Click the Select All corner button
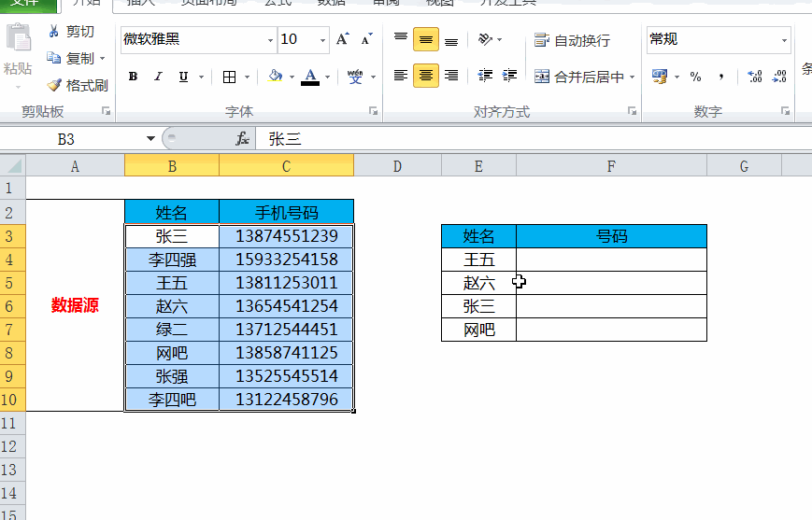Viewport: 812px width, 520px height. (x=13, y=166)
